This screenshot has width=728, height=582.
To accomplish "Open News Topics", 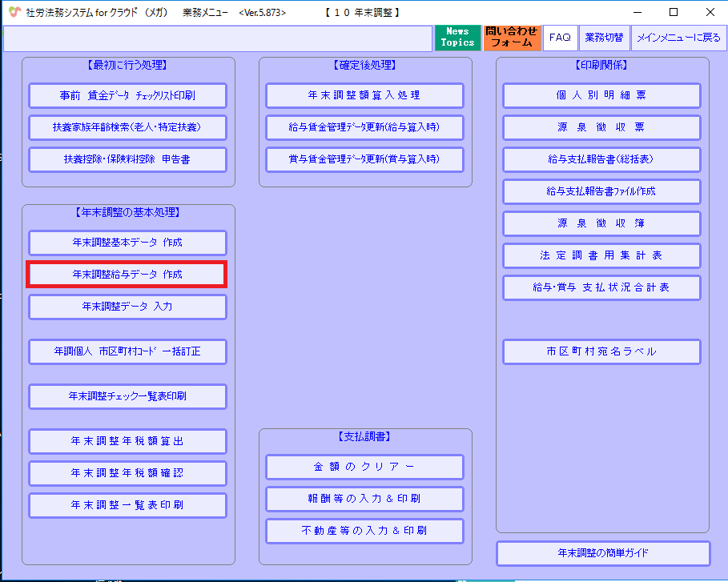I will point(457,38).
